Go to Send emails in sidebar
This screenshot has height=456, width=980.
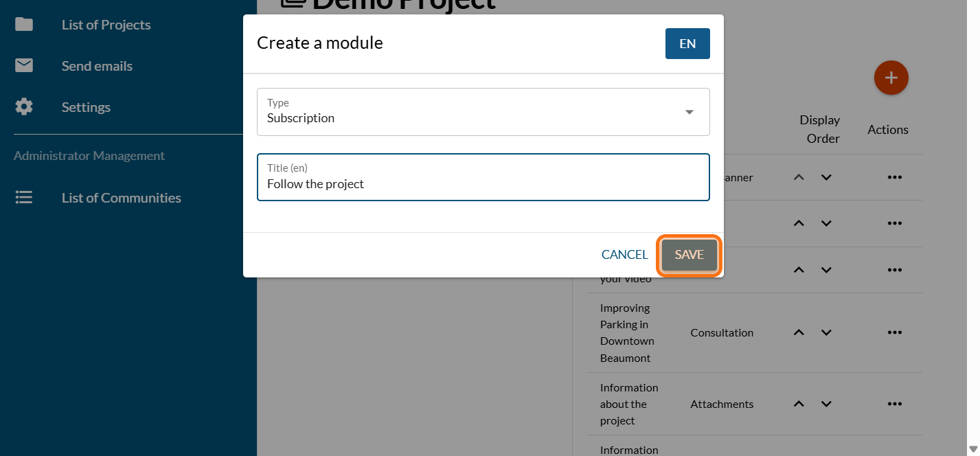click(x=97, y=66)
